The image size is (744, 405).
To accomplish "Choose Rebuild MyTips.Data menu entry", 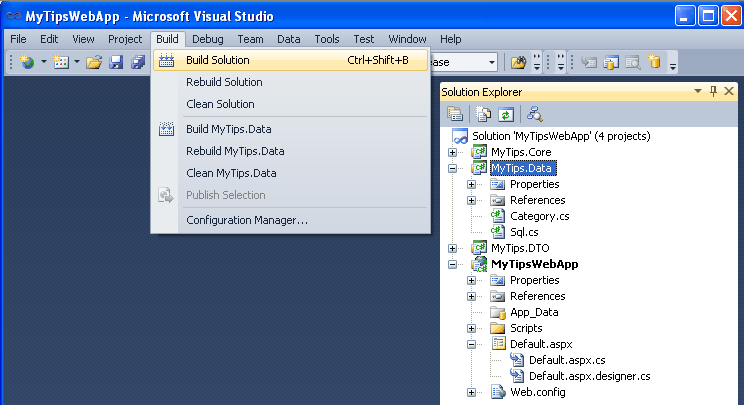I will [x=234, y=151].
